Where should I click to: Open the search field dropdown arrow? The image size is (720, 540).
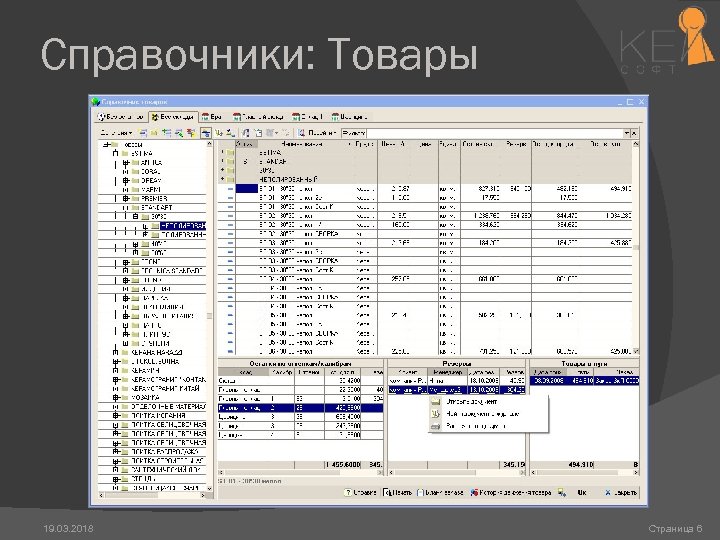pyautogui.click(x=626, y=133)
